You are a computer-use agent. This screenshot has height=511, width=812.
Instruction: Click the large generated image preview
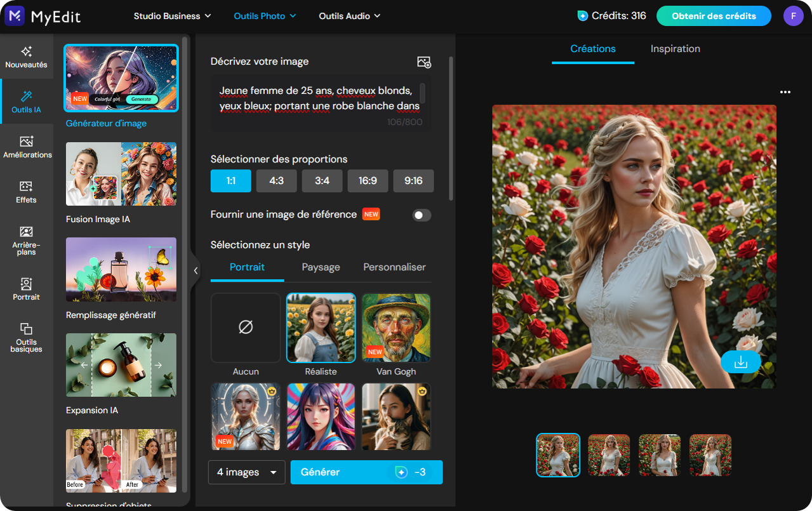(634, 246)
